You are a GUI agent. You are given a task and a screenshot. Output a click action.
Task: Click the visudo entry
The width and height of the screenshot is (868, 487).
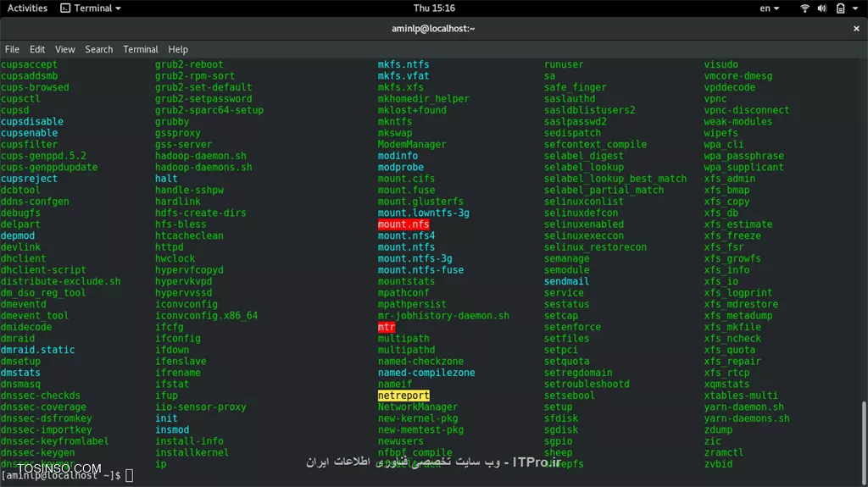pos(721,64)
